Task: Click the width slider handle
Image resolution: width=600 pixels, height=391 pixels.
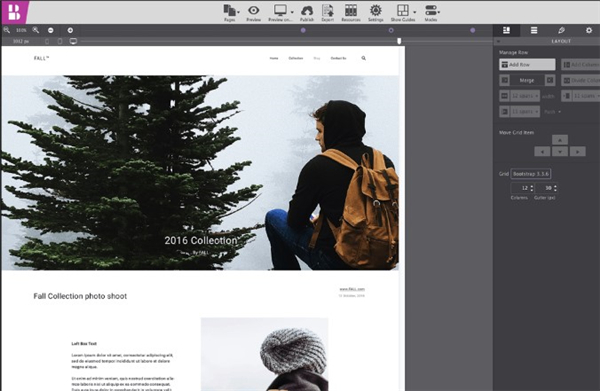Action: coord(399,41)
